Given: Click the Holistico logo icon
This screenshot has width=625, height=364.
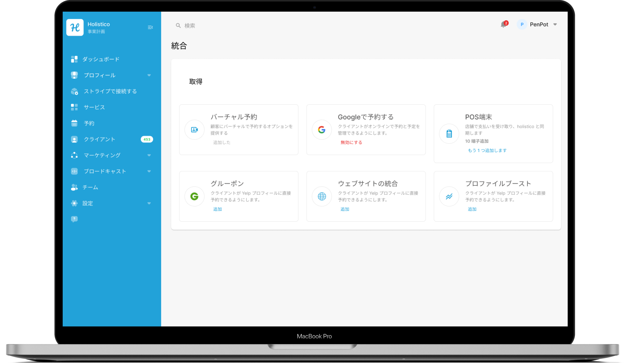Looking at the screenshot, I should pyautogui.click(x=75, y=27).
